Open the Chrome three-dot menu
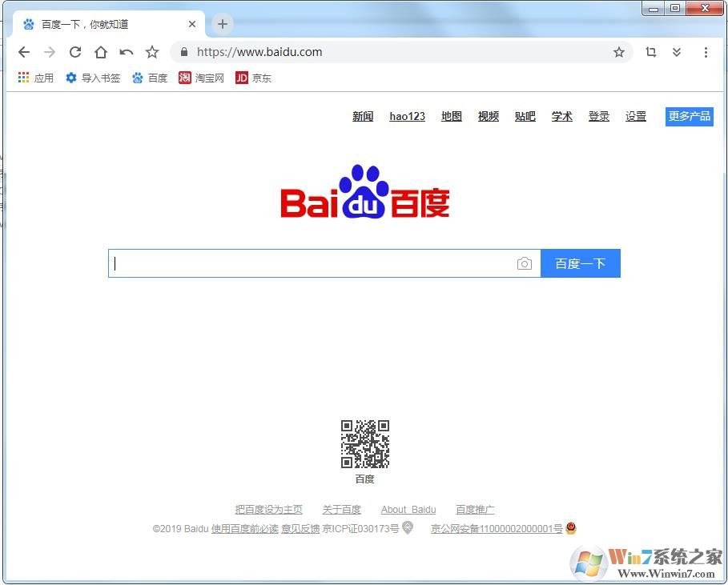The height and width of the screenshot is (585, 728). 706,51
